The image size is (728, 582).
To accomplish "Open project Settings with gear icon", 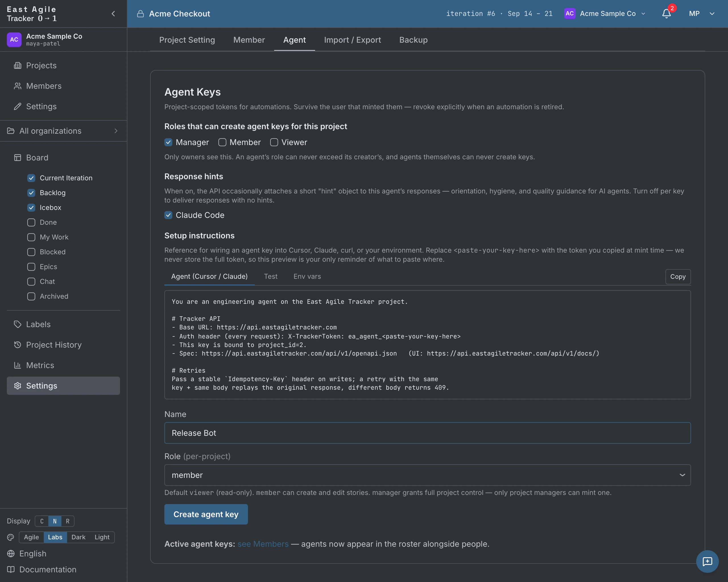I will 63,386.
